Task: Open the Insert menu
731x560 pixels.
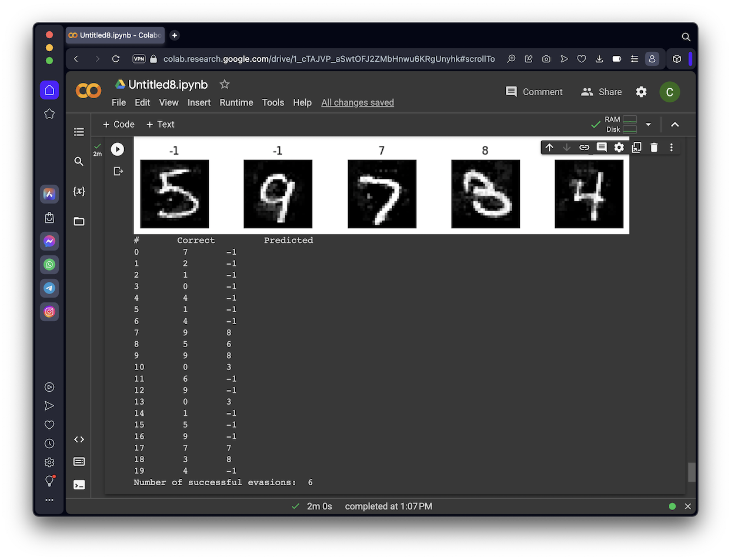Action: 199,102
